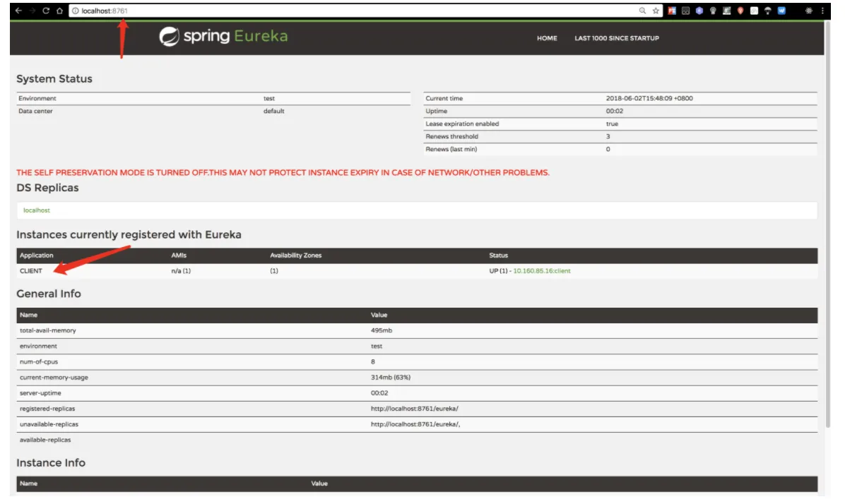Click the page vertical scrollbar
Image resolution: width=845 pixels, height=504 pixels.
coord(828,224)
